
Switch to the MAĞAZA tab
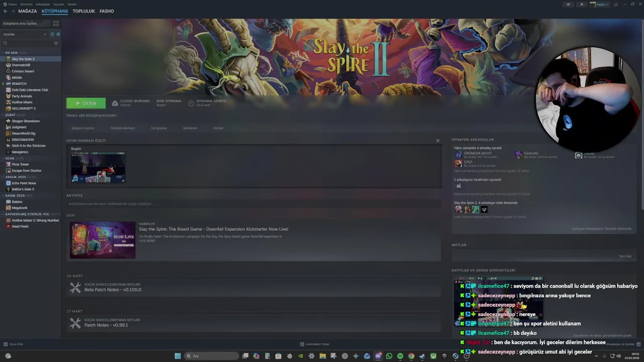pos(28,11)
